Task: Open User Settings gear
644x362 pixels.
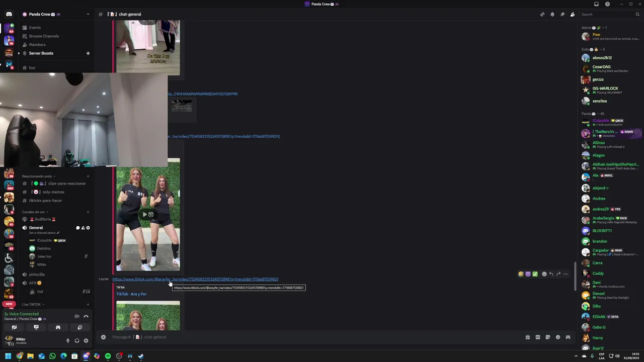Action: pos(86,341)
